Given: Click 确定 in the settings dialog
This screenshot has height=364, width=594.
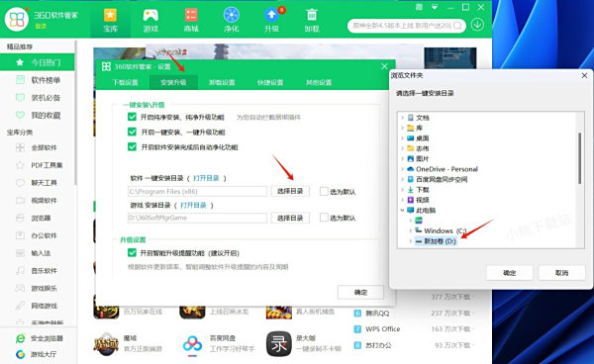Looking at the screenshot, I should coord(360,293).
